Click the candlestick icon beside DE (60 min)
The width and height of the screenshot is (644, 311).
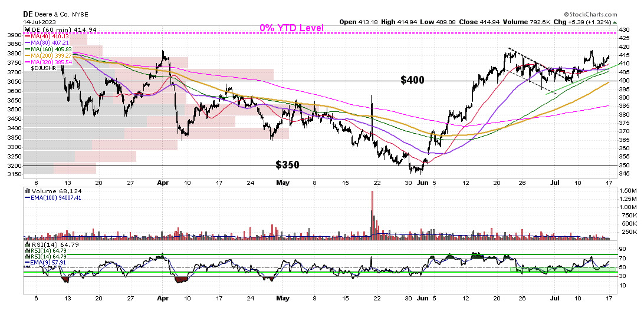click(27, 29)
